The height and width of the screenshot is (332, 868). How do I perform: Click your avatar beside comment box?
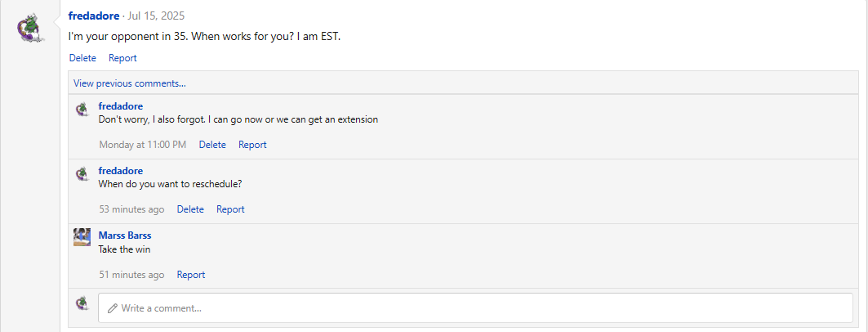[x=82, y=303]
